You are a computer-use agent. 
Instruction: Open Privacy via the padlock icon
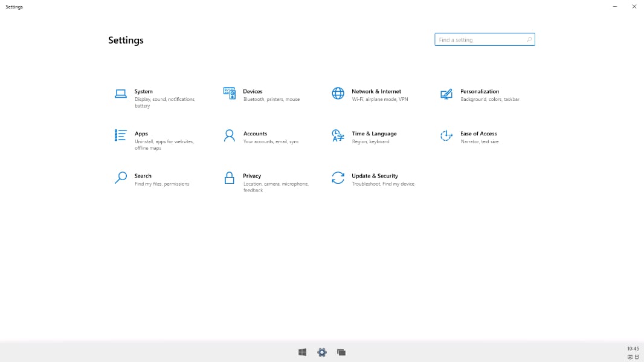pyautogui.click(x=229, y=178)
